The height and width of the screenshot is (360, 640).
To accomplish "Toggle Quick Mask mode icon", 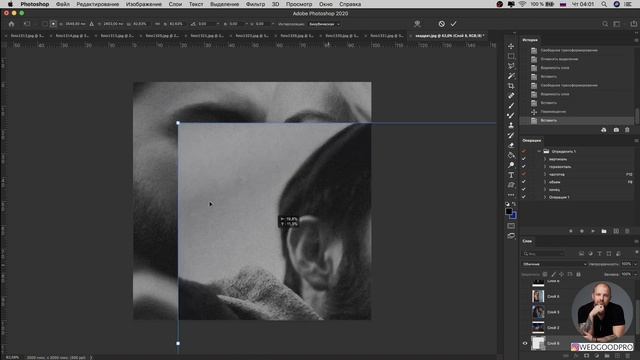I will [x=511, y=226].
